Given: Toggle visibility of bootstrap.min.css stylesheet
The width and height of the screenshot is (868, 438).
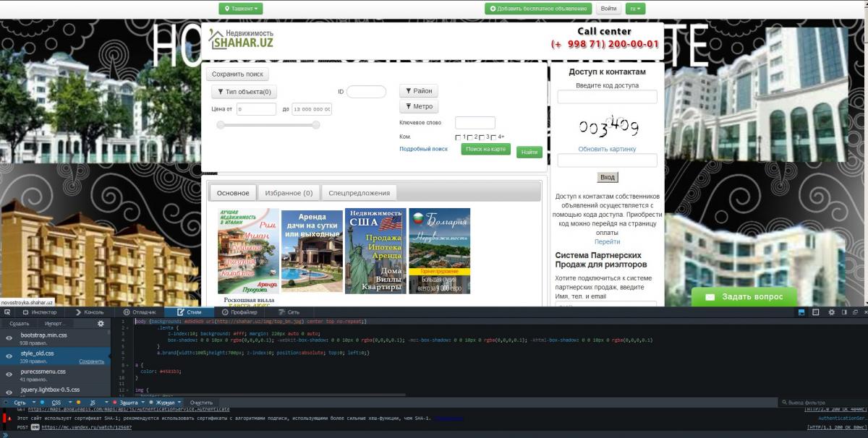Looking at the screenshot, I should pos(9,339).
